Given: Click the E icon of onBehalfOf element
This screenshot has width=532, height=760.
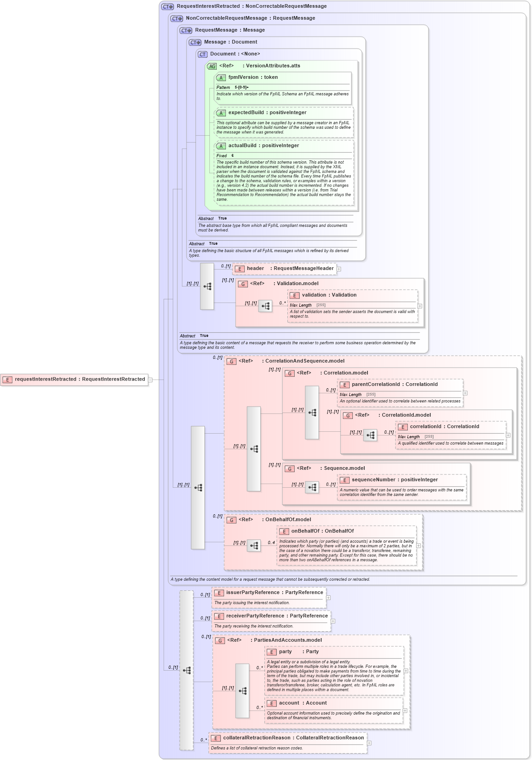Looking at the screenshot, I should (x=284, y=531).
